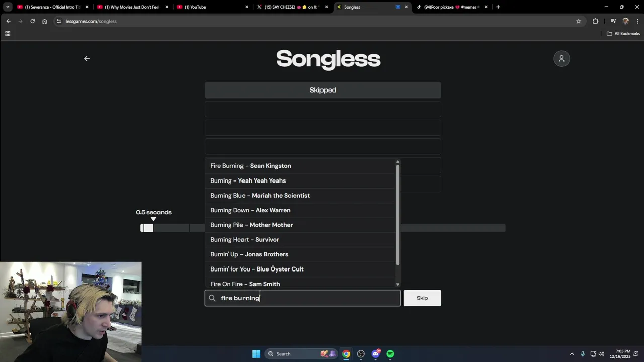Select Burnin' Up – Jonas Brothers
This screenshot has width=644, height=362.
[x=300, y=254]
